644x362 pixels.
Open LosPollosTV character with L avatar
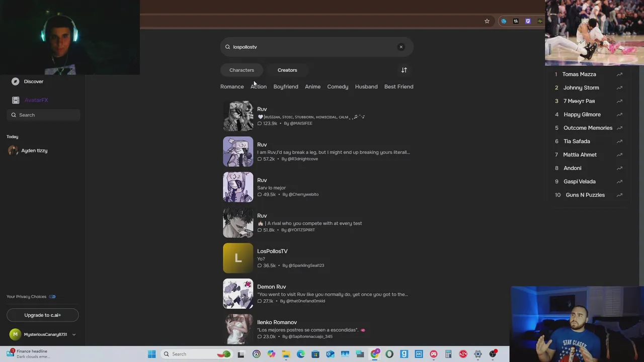[x=238, y=258]
